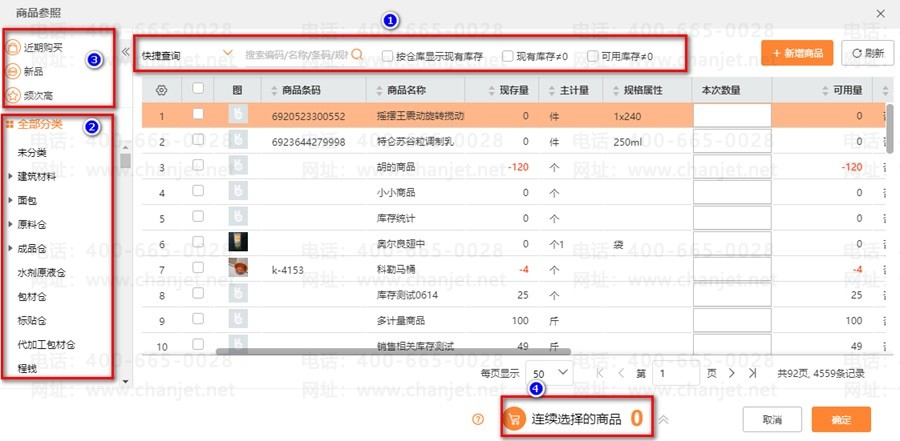Select 水剂原液仓 category

pyautogui.click(x=41, y=272)
